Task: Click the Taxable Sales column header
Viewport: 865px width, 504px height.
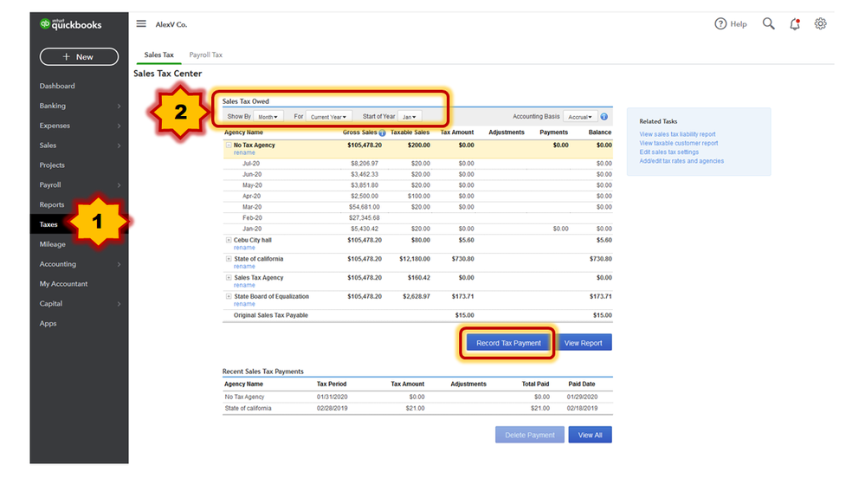Action: 410,132
